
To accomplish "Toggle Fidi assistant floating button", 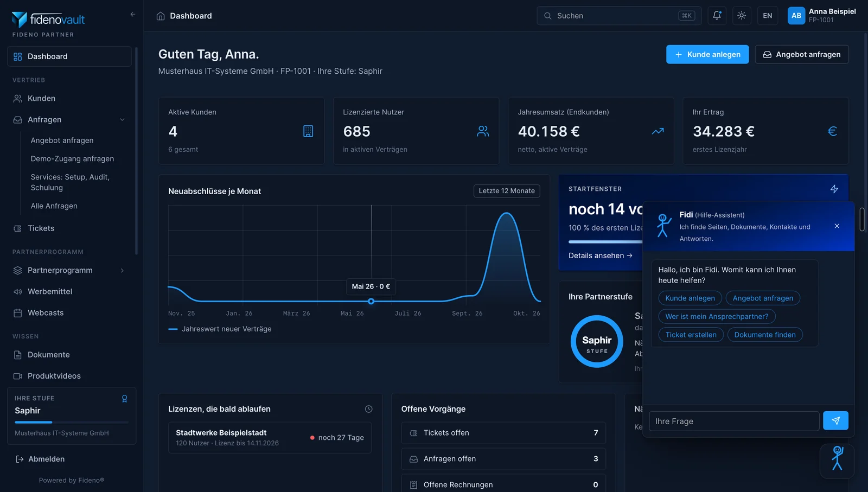I will tap(837, 461).
